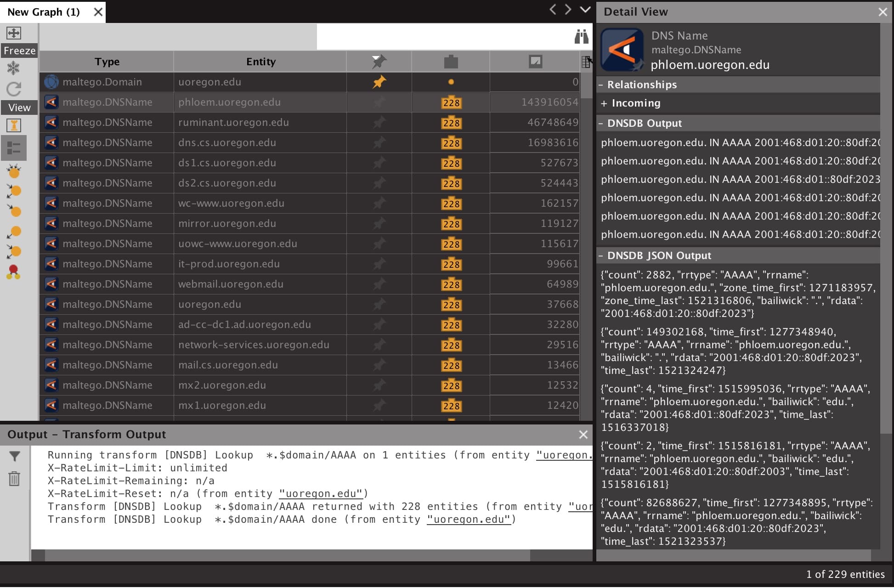Screen dimensions: 894x588
Task: Click the DNS Name entity icon in Detail View
Action: click(x=622, y=50)
